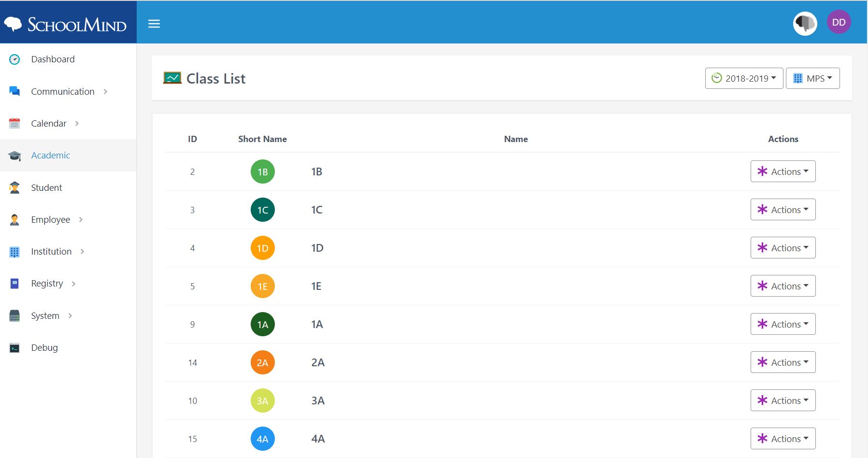Expand the Communication submenu chevron

[x=105, y=91]
